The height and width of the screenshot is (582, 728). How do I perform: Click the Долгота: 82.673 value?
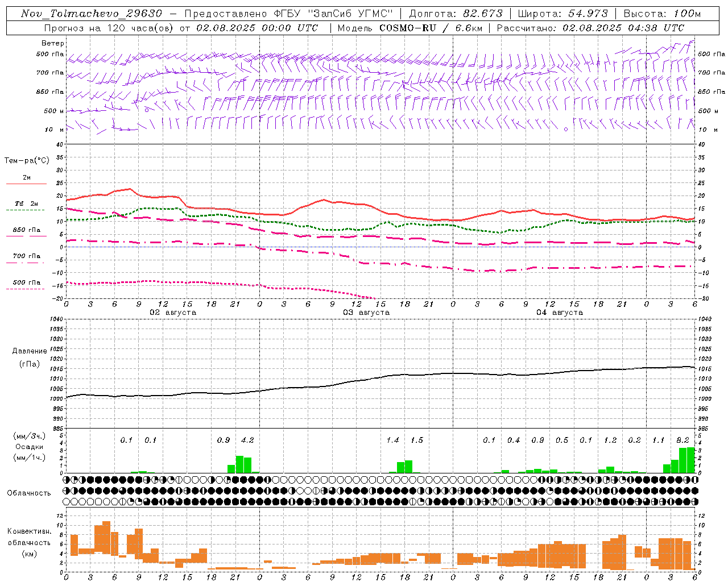coord(456,14)
